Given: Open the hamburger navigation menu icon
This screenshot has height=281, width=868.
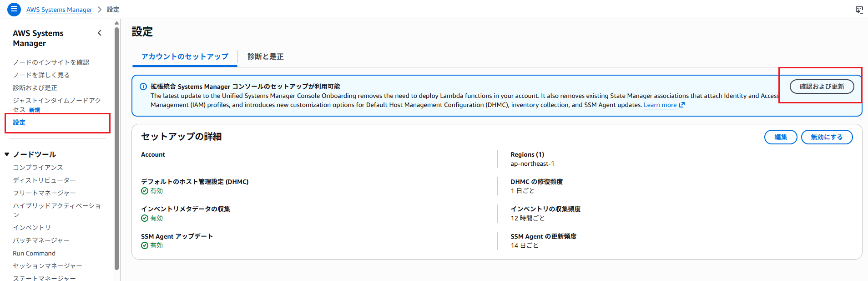Looking at the screenshot, I should coord(14,9).
